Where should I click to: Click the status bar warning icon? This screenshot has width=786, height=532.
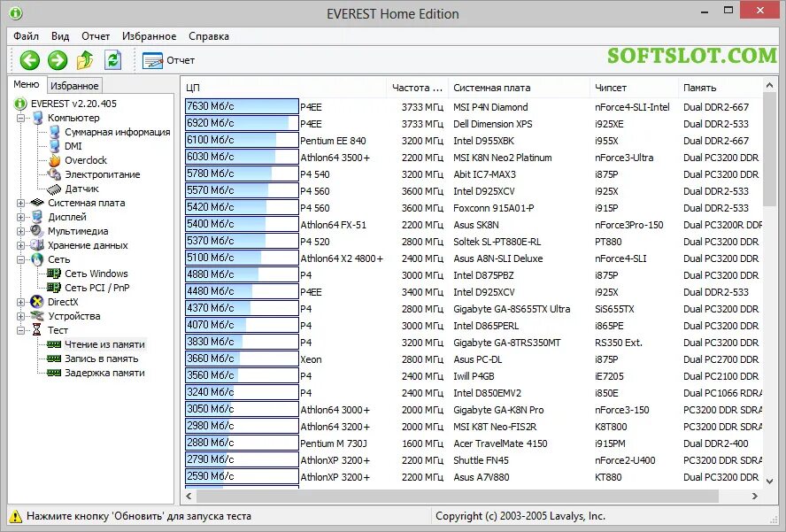click(16, 516)
